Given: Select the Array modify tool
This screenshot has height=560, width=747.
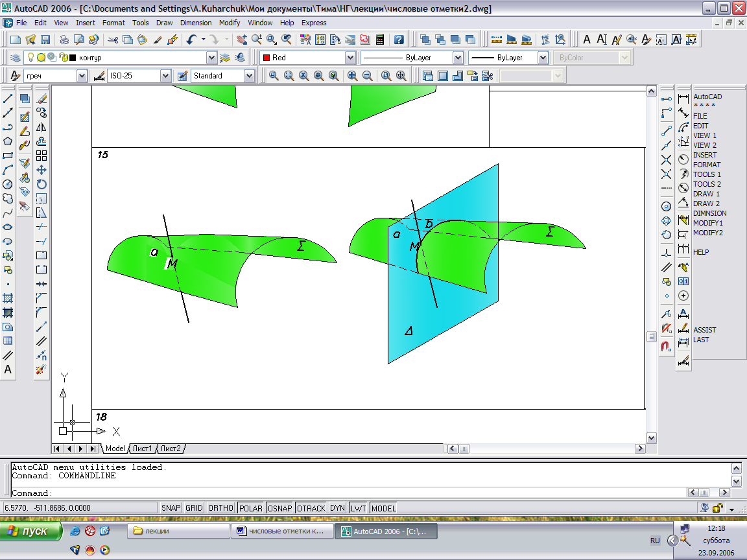Looking at the screenshot, I should pyautogui.click(x=41, y=156).
